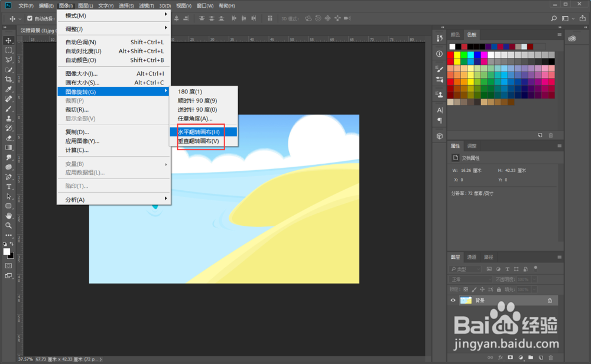Open the Properties panel options menu

point(559,146)
